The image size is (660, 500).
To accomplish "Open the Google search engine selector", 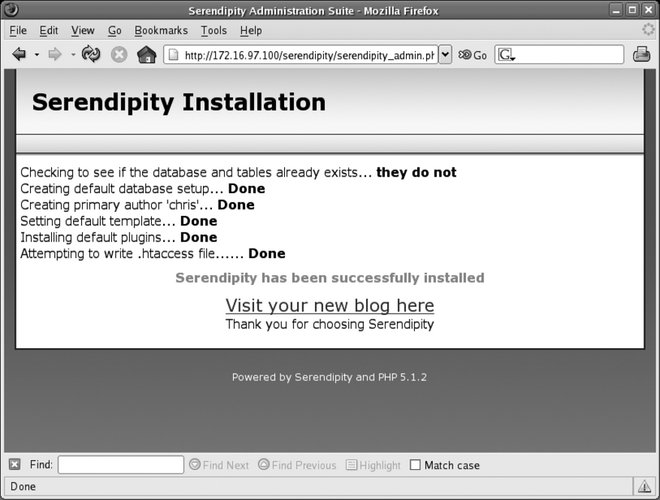I will pyautogui.click(x=506, y=55).
